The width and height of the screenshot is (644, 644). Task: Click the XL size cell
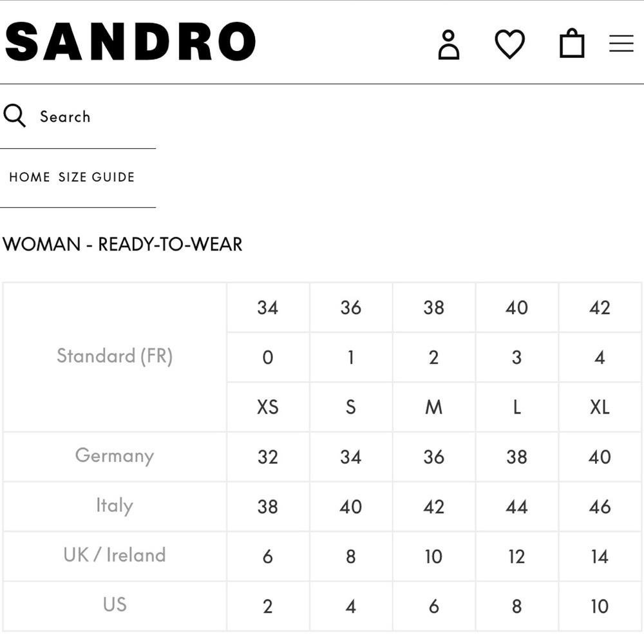pos(600,407)
